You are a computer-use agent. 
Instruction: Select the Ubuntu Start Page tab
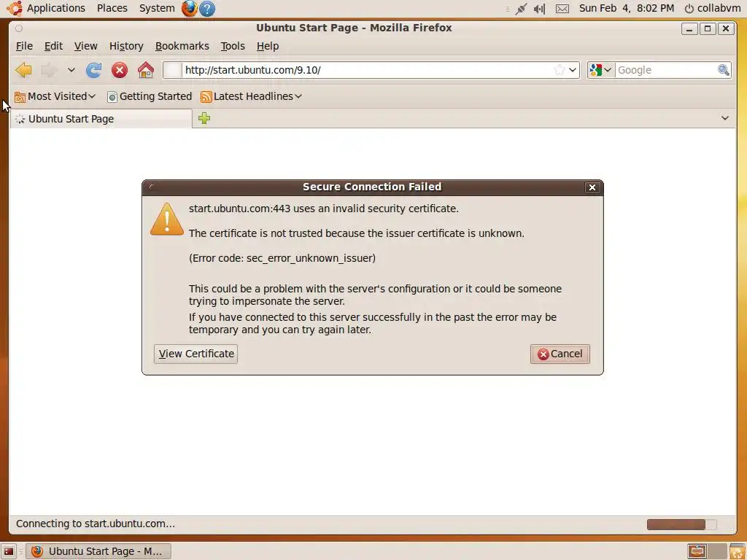click(101, 119)
